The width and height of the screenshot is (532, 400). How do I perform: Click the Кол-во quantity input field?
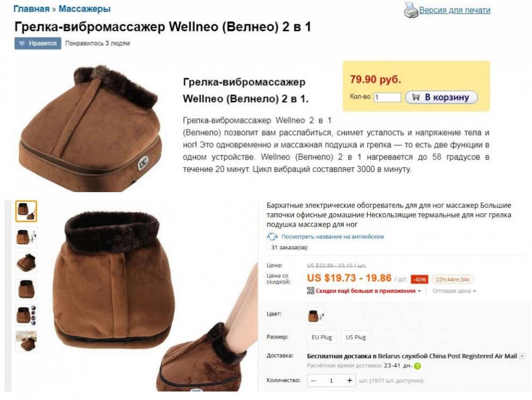pyautogui.click(x=387, y=97)
